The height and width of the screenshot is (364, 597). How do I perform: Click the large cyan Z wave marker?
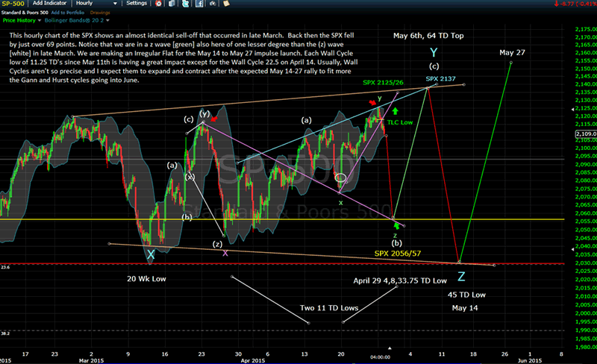click(x=462, y=277)
